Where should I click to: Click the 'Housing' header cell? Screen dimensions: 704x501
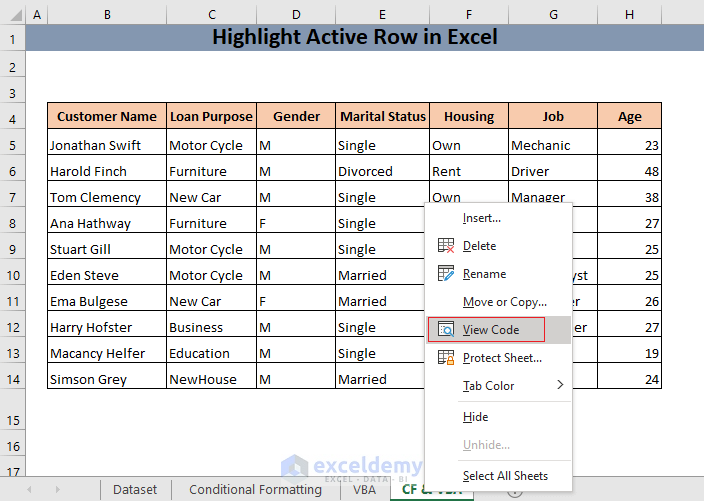click(469, 116)
